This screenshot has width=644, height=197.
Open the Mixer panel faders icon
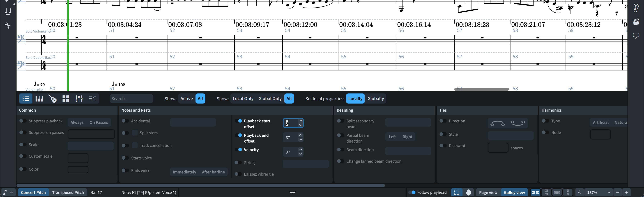click(x=79, y=99)
